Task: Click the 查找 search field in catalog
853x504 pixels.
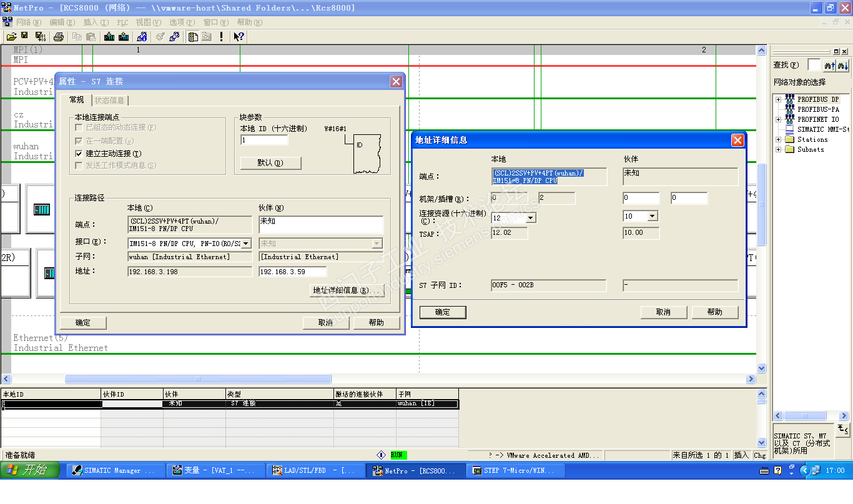Action: click(814, 65)
